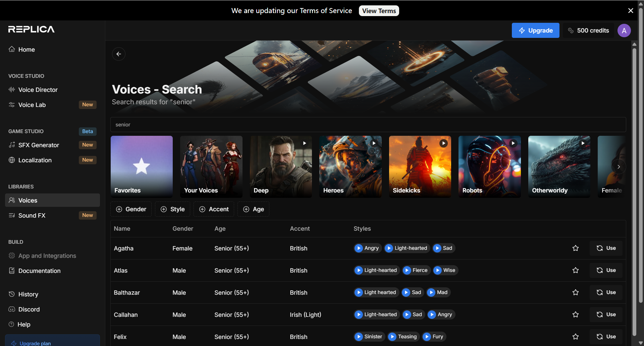The height and width of the screenshot is (346, 644).
Task: Select the Voices library
Action: pyautogui.click(x=52, y=200)
